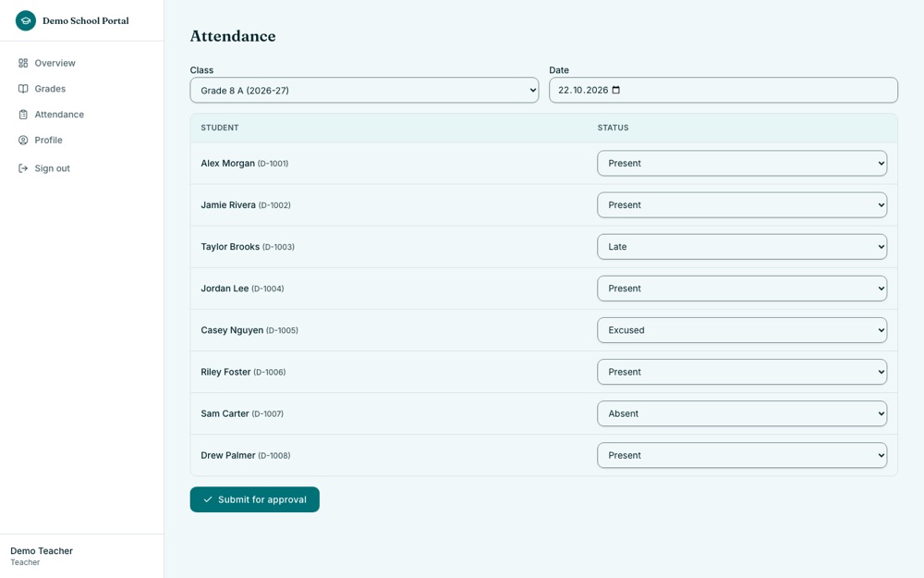Viewport: 924px width, 578px height.
Task: Open Jordan Lee's status dropdown
Action: point(742,289)
